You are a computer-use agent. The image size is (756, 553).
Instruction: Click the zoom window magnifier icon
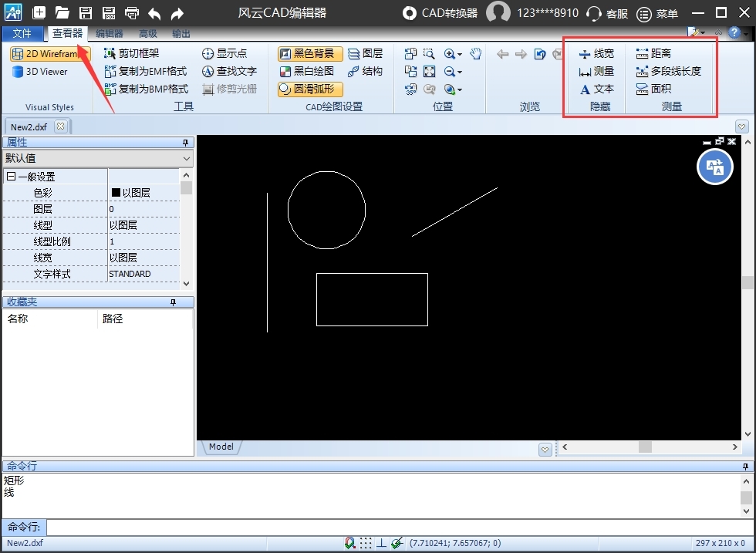click(429, 53)
